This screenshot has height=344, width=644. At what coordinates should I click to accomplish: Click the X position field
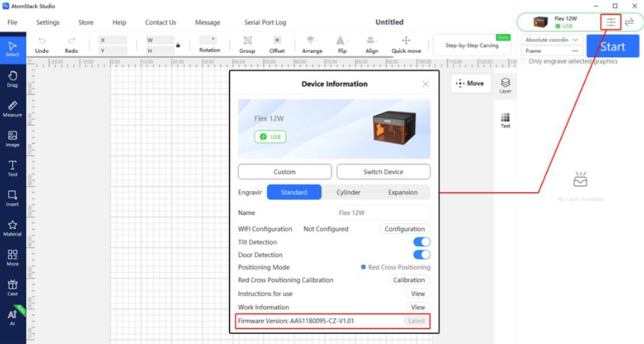[x=113, y=40]
